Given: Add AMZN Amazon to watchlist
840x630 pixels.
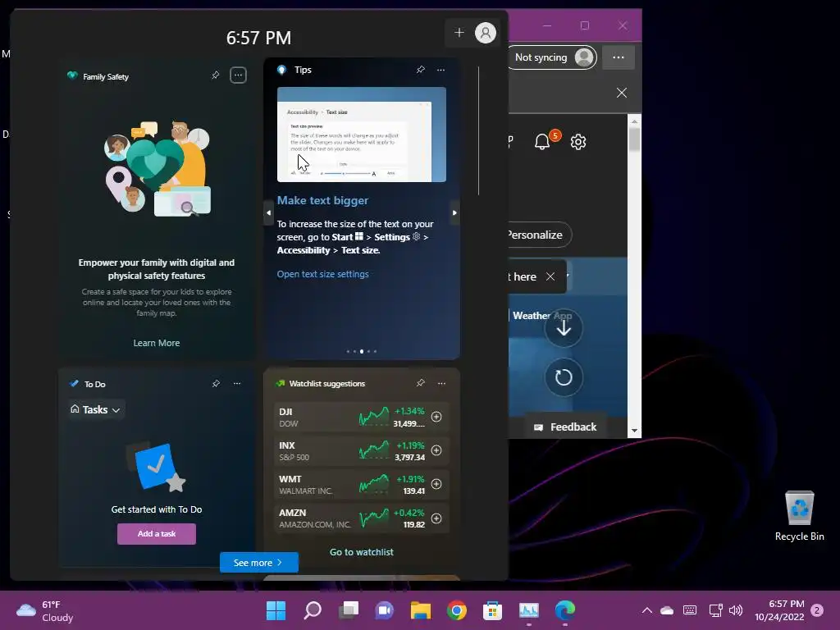Looking at the screenshot, I should coord(436,518).
